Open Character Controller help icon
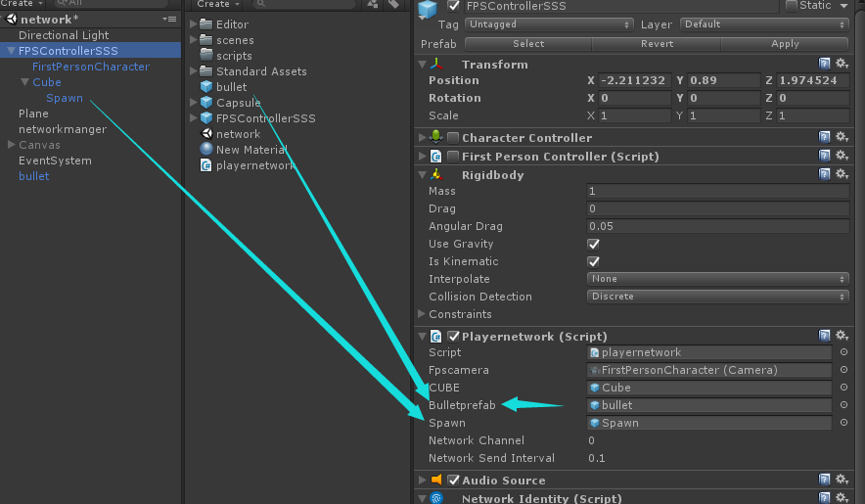The width and height of the screenshot is (865, 504). tap(824, 137)
